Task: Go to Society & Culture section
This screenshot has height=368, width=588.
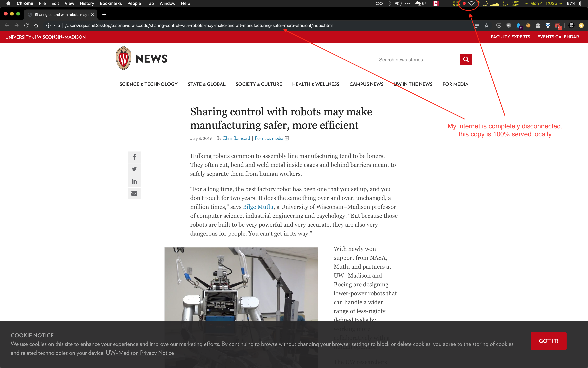Action: pyautogui.click(x=259, y=84)
